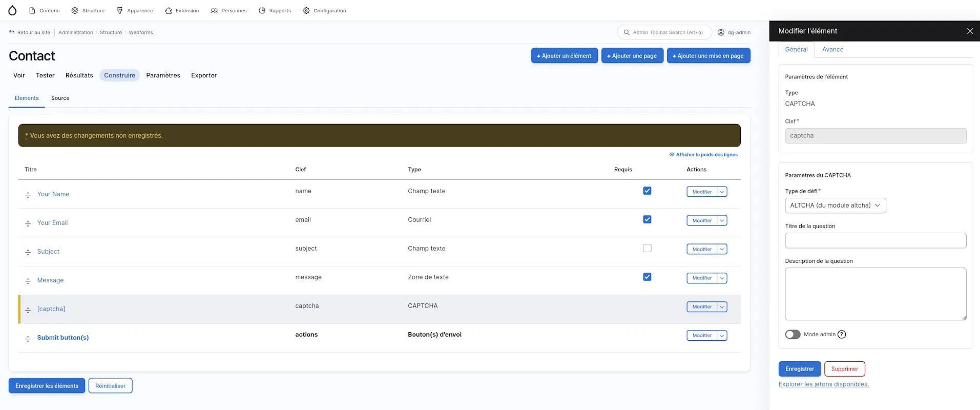Click the Drupal drop logo icon
Image resolution: width=980 pixels, height=410 pixels.
[x=12, y=10]
